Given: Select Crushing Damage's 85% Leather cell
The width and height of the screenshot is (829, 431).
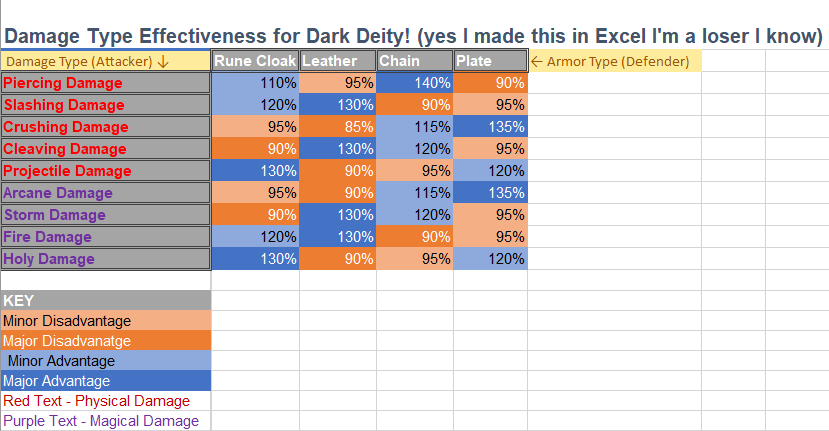Looking at the screenshot, I should coord(337,127).
